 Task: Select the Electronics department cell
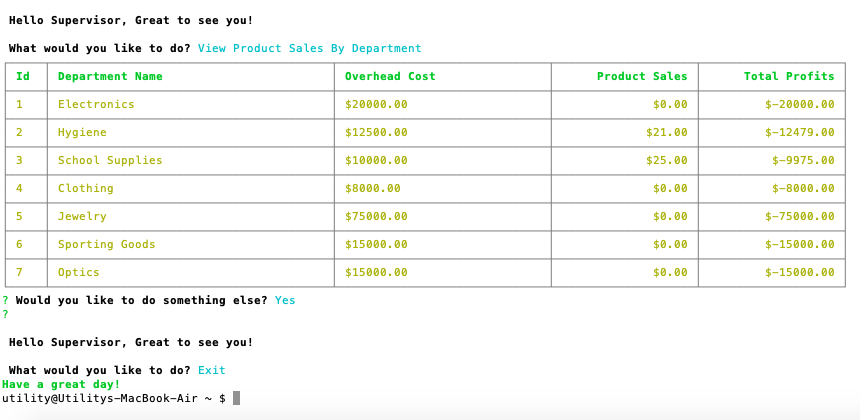96,104
